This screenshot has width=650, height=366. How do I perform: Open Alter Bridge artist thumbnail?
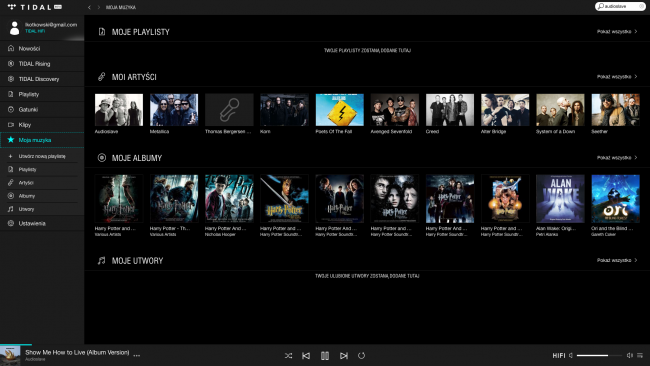pos(505,110)
